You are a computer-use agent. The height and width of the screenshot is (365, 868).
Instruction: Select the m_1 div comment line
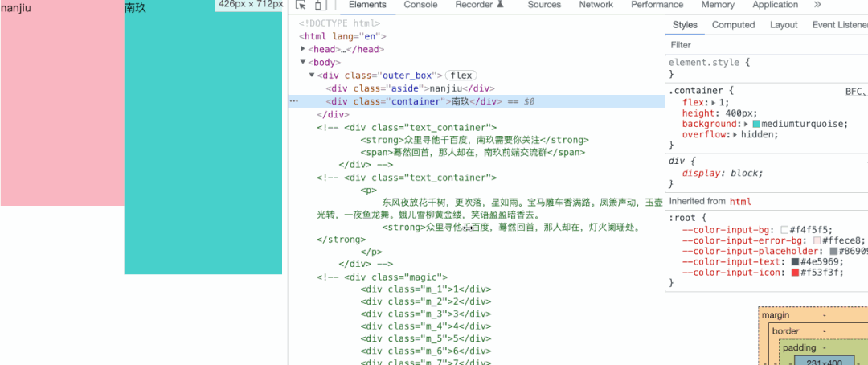coord(426,289)
